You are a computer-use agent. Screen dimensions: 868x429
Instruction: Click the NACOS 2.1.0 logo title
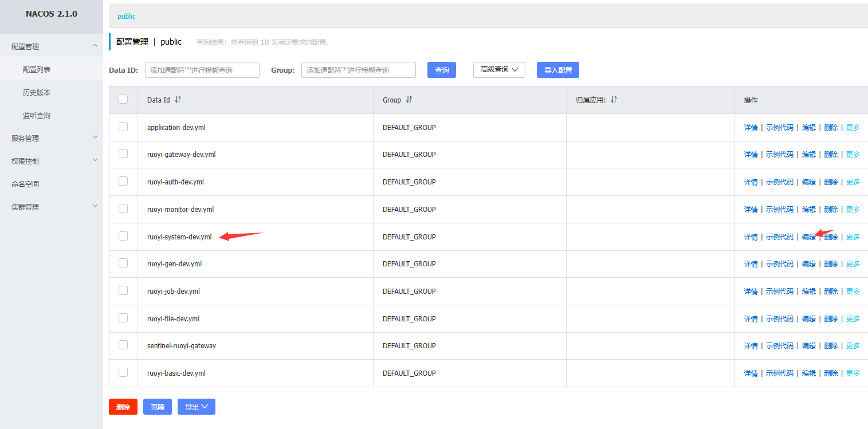tap(52, 14)
